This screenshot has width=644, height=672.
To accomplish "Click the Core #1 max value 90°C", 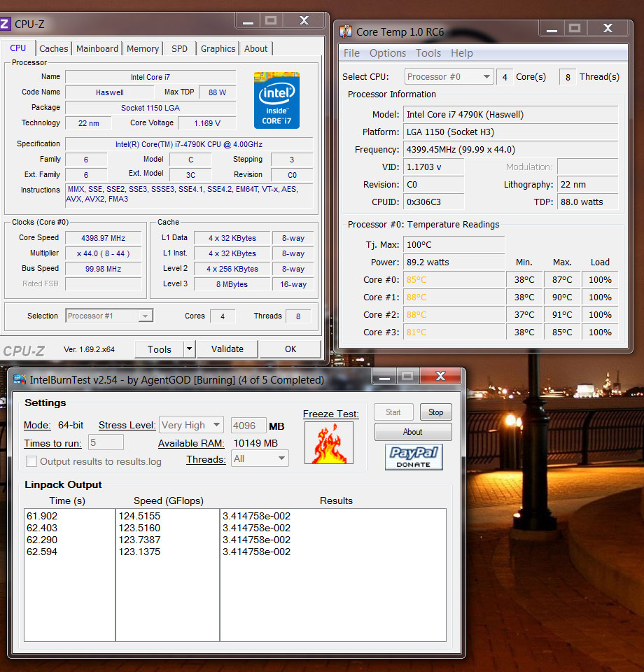I will 561,297.
